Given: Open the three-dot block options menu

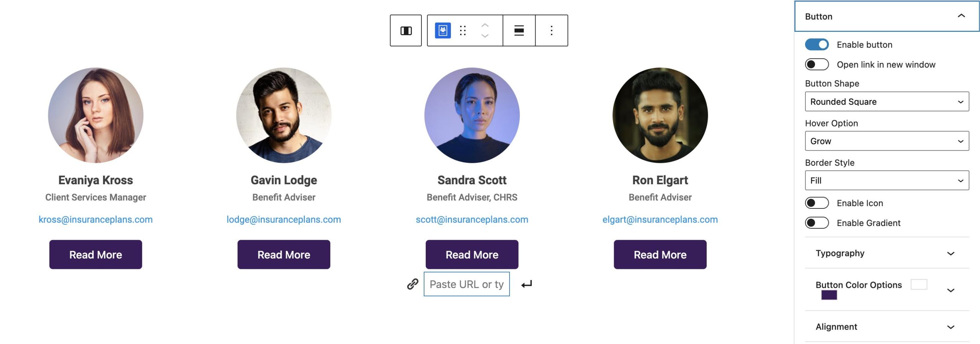Looking at the screenshot, I should point(551,31).
